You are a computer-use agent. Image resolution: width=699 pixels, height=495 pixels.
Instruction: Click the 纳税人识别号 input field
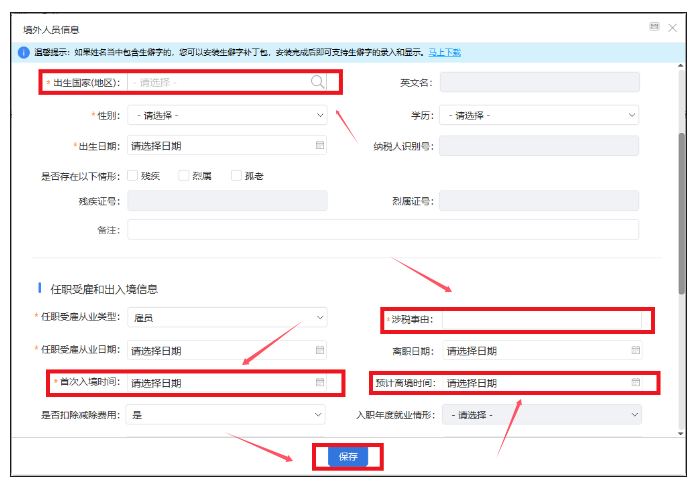539,146
